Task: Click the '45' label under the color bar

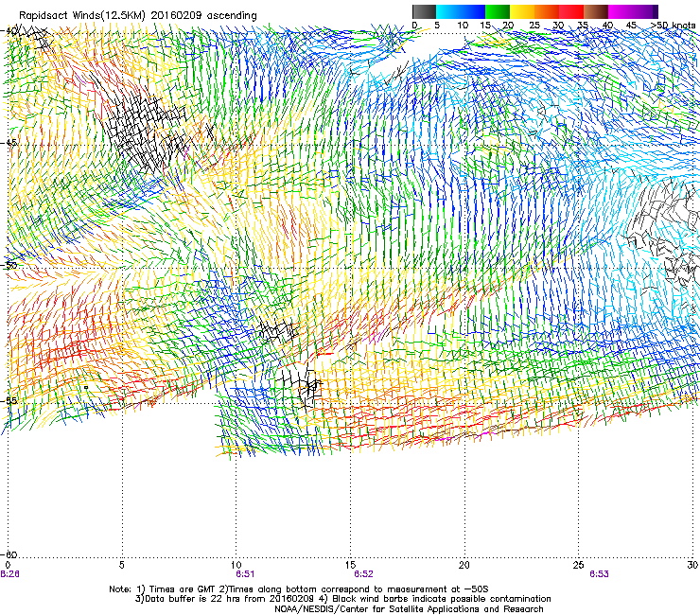Action: (x=631, y=25)
